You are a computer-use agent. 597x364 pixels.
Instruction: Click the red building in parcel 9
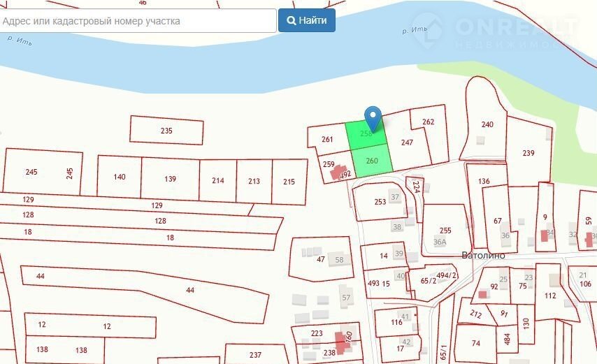(544, 235)
